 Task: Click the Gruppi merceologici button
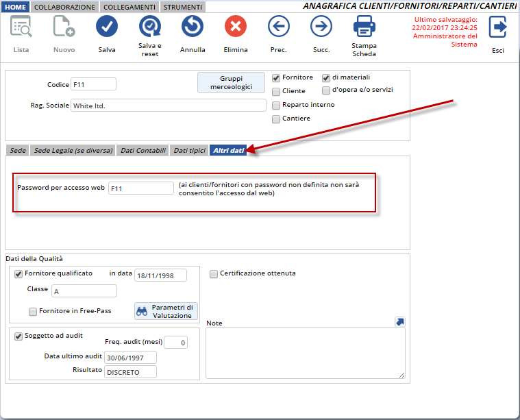(231, 82)
